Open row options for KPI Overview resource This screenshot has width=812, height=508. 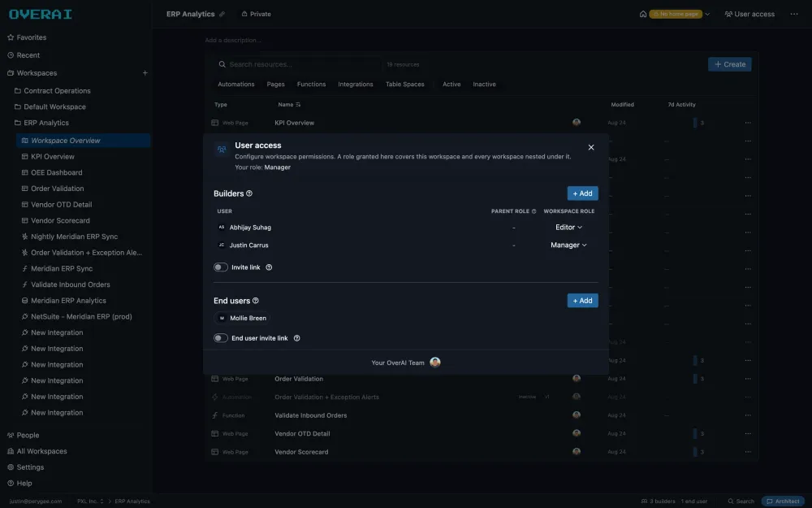(x=748, y=123)
